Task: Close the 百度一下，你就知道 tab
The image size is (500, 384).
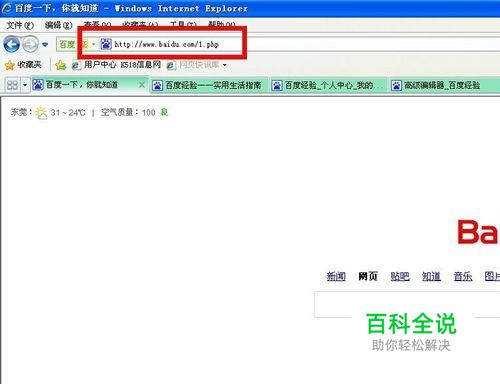Action: (142, 85)
